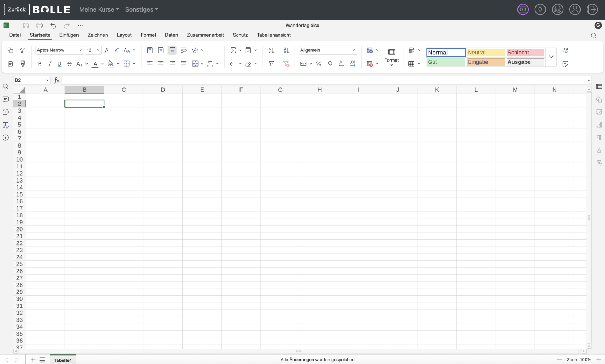The width and height of the screenshot is (605, 364).
Task: Click Zoom in plus button
Action: [x=599, y=360]
